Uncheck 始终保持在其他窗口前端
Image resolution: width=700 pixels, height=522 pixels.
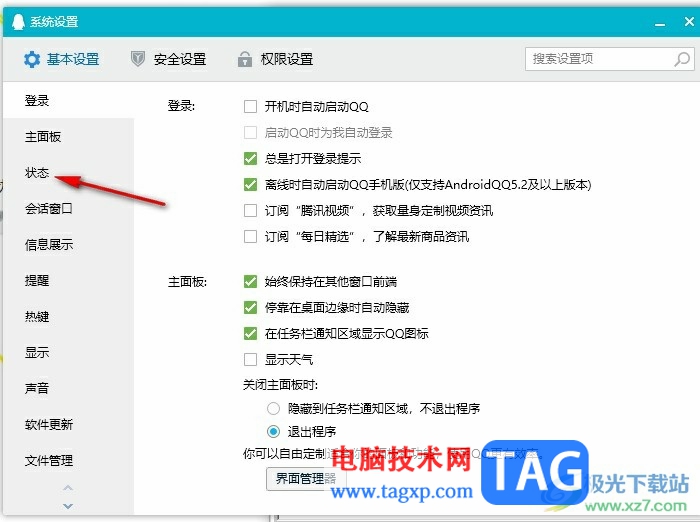coord(250,282)
